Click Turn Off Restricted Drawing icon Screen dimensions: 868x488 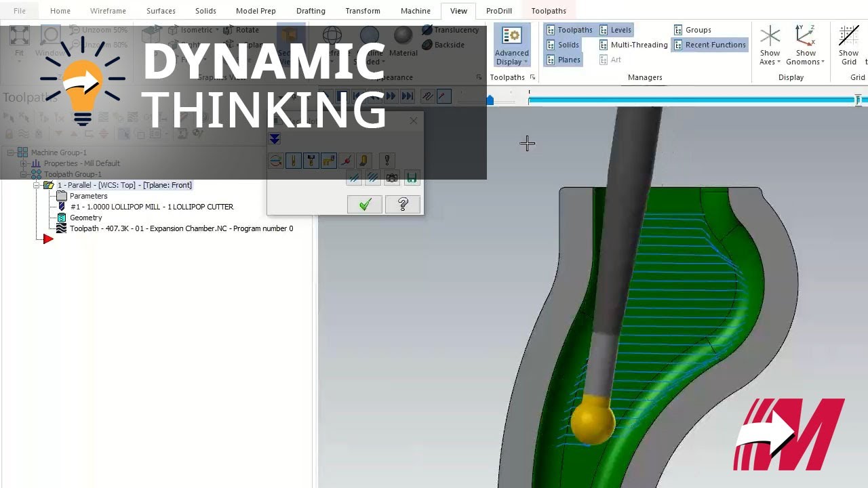click(x=373, y=178)
